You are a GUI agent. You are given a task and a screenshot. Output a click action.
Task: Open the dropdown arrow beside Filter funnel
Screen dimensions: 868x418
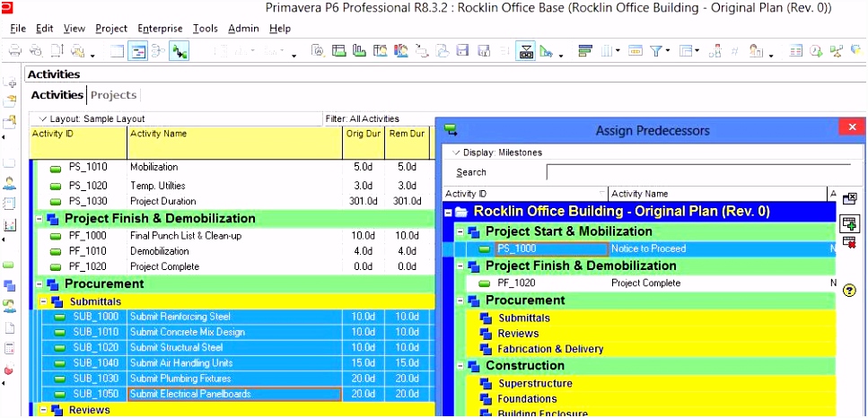tap(668, 51)
